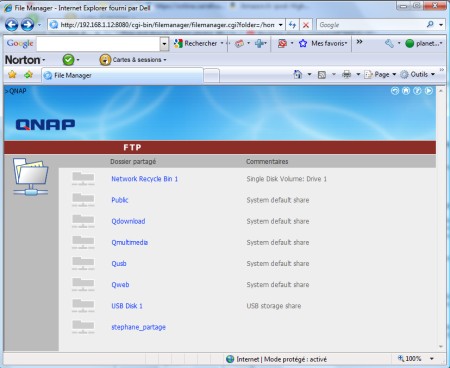
Task: Open the USB Disk 1 share
Action: tap(127, 306)
